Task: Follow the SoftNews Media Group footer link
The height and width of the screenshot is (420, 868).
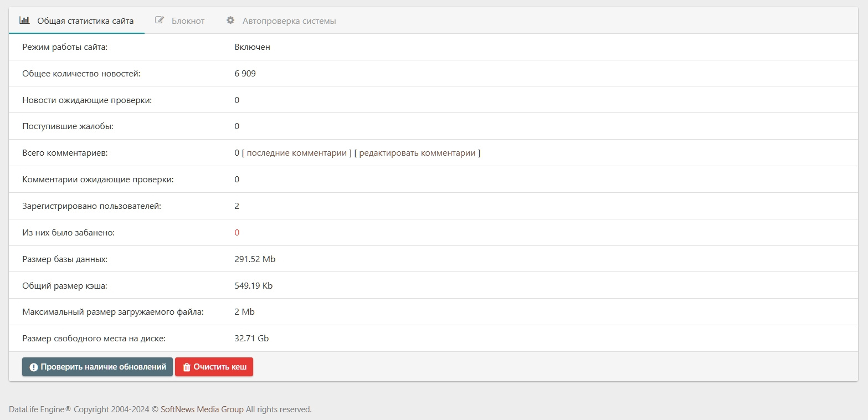Action: (202, 409)
